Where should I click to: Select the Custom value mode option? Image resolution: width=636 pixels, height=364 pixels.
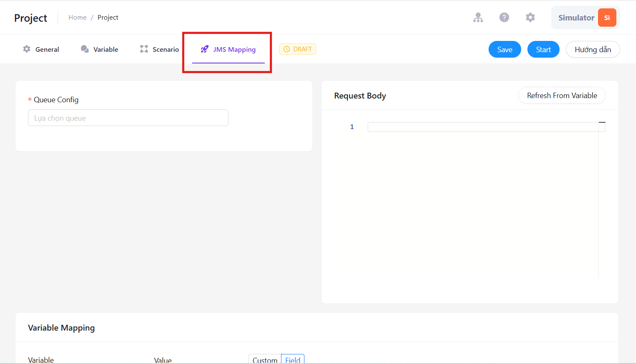(x=265, y=359)
